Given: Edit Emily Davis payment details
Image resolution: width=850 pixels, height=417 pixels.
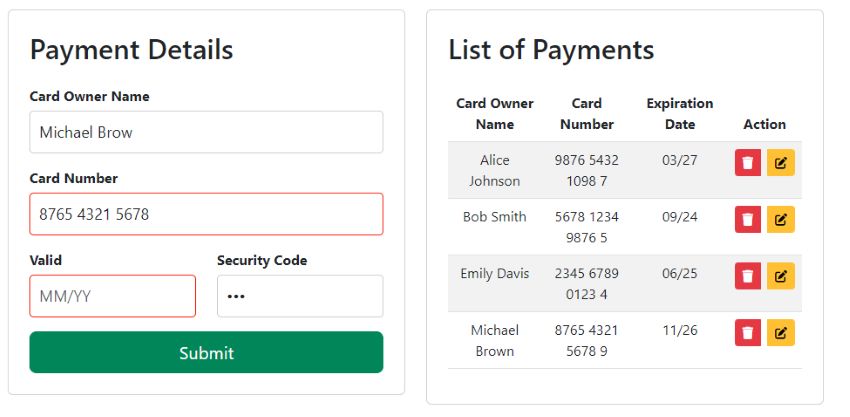Looking at the screenshot, I should (x=781, y=276).
